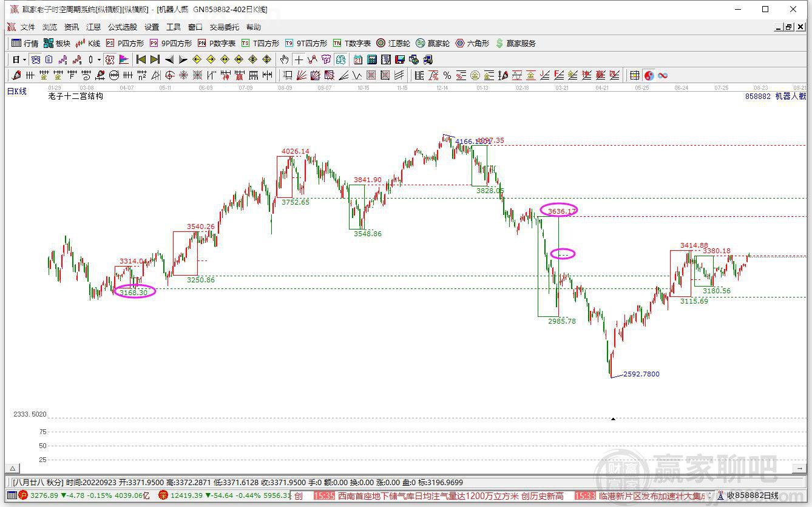The image size is (812, 507).
Task: Click the 日 period selector button
Action: pos(16,60)
